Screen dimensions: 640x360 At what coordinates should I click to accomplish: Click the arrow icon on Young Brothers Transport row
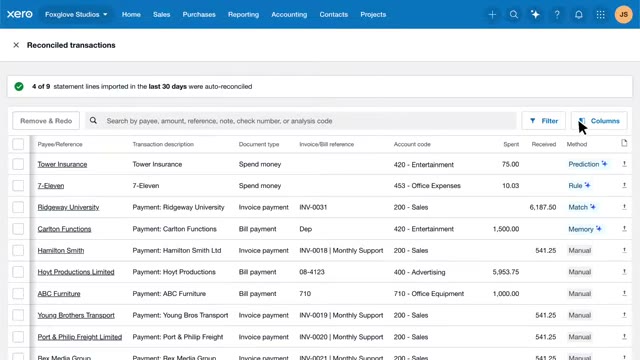[624, 315]
